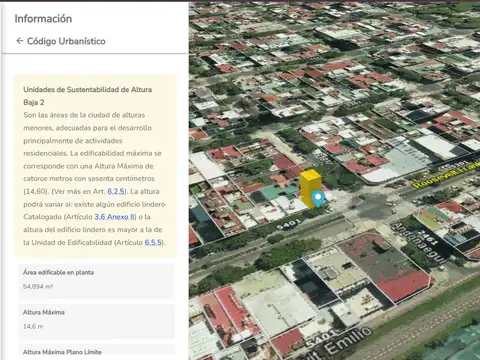Click the Información panel heading

coord(43,19)
